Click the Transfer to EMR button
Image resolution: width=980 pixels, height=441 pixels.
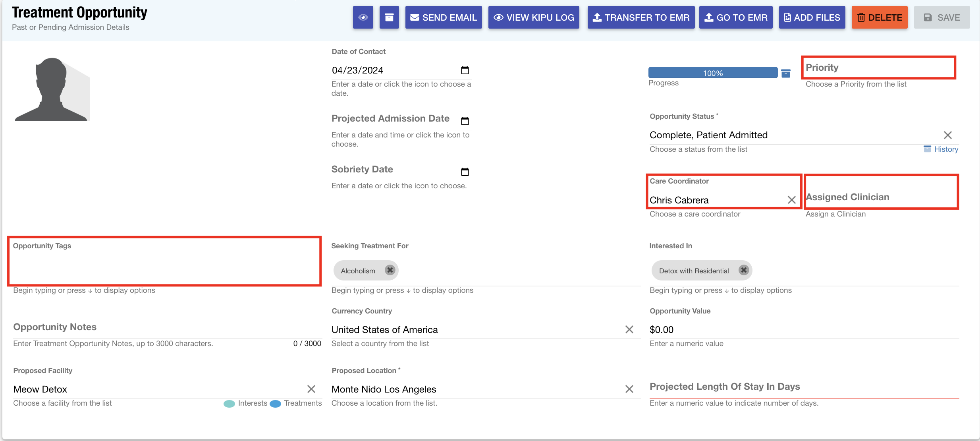pos(641,17)
